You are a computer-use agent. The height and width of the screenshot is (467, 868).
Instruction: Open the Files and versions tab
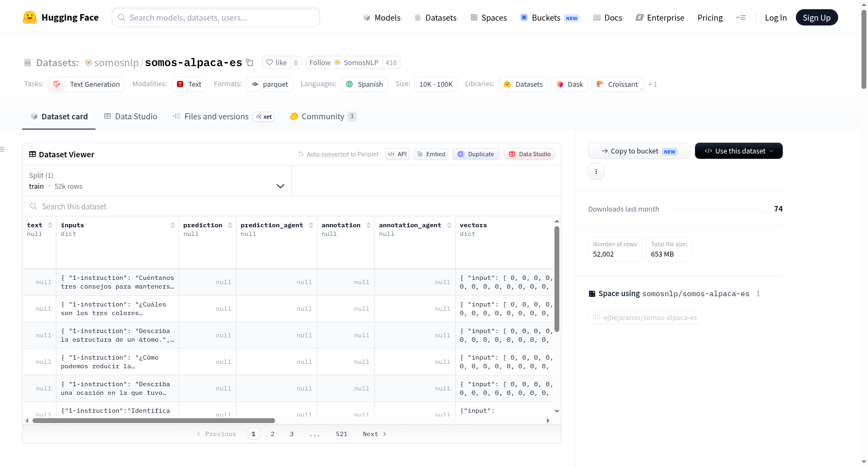(x=224, y=116)
